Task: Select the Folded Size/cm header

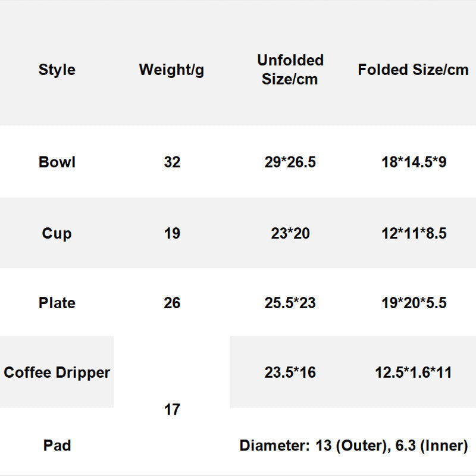Action: (x=413, y=70)
